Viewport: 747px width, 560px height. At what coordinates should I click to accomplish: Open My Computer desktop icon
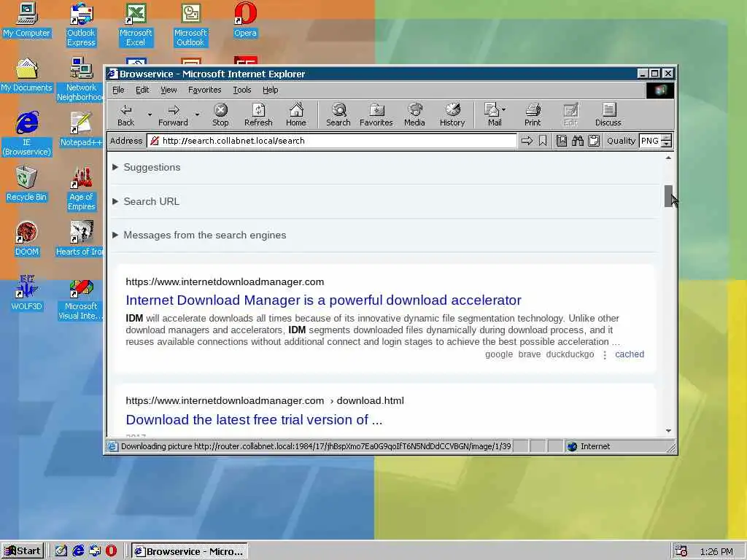(27, 20)
